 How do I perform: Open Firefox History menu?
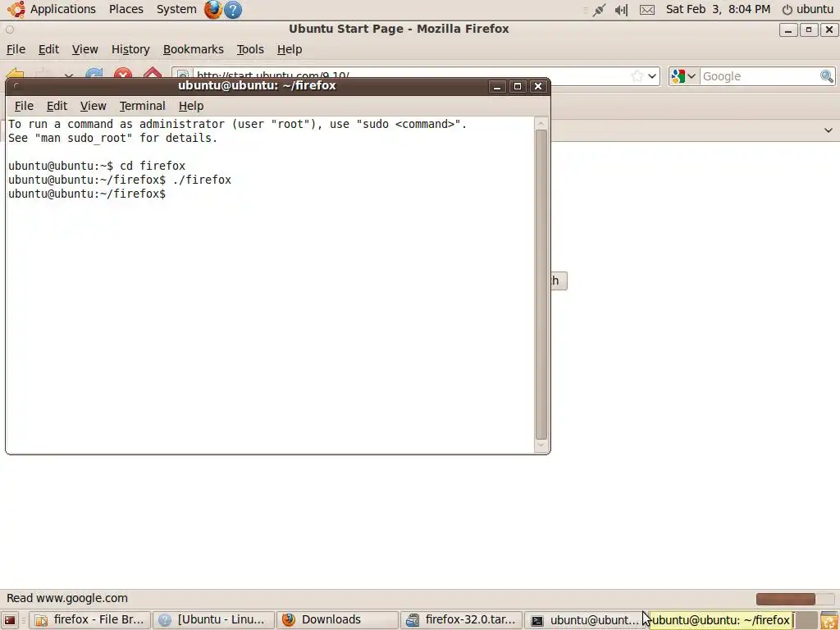pyautogui.click(x=130, y=49)
